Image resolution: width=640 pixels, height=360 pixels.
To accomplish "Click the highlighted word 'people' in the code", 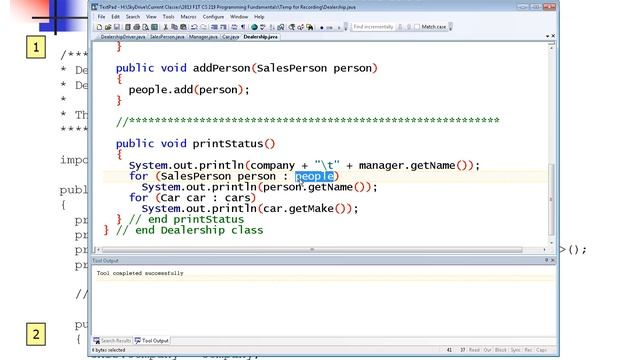I will 315,176.
